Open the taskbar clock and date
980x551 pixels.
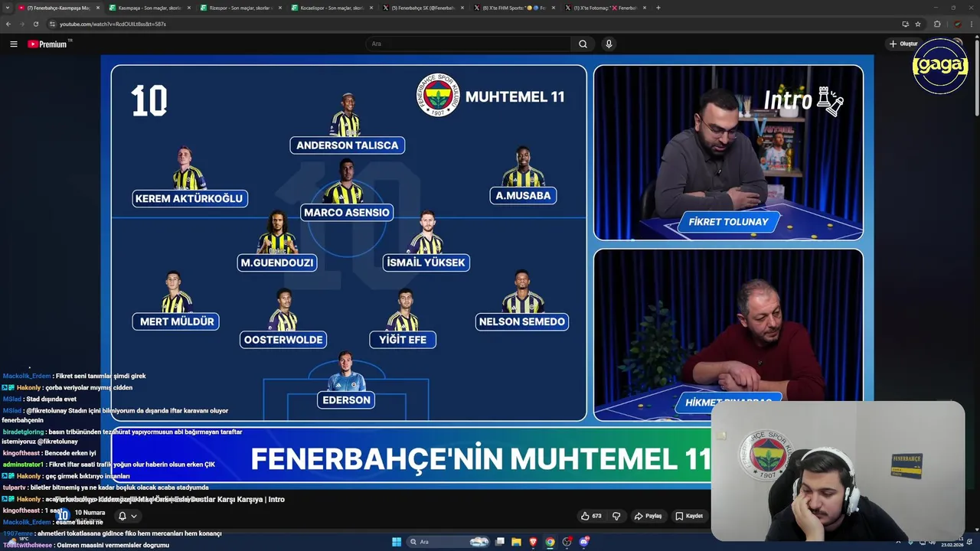point(952,542)
